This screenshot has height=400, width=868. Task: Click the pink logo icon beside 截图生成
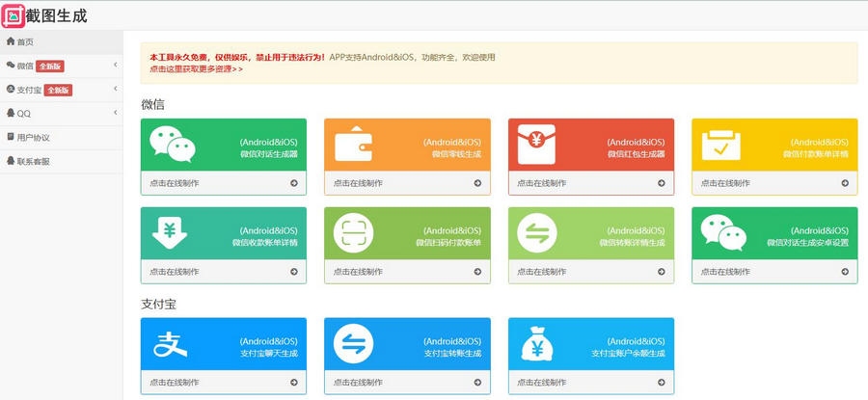[14, 15]
